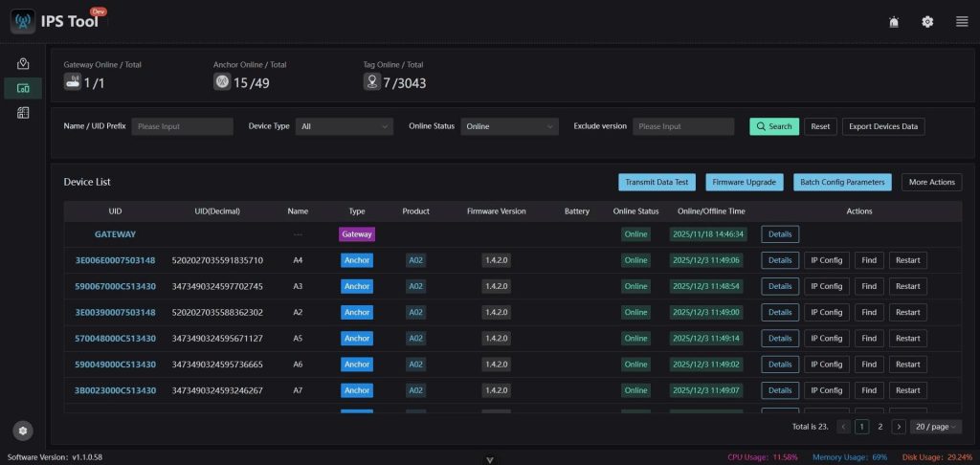Go to previous page arrow
Viewport: 980px width, 465px height.
[844, 427]
